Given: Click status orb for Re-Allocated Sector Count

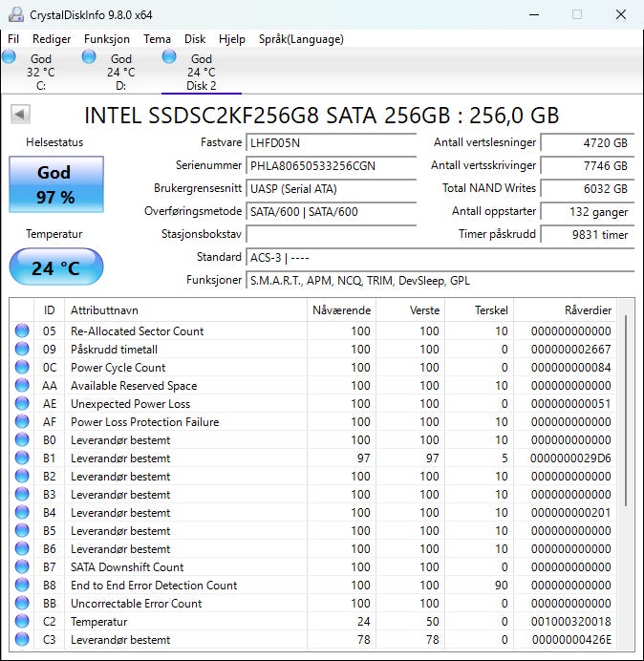Looking at the screenshot, I should coord(22,331).
